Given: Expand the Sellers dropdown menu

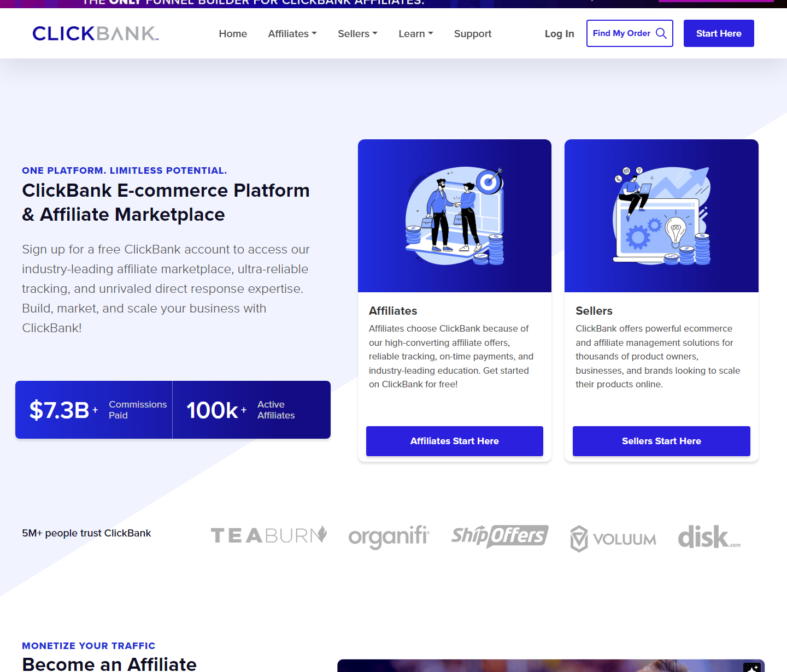Looking at the screenshot, I should coord(357,34).
